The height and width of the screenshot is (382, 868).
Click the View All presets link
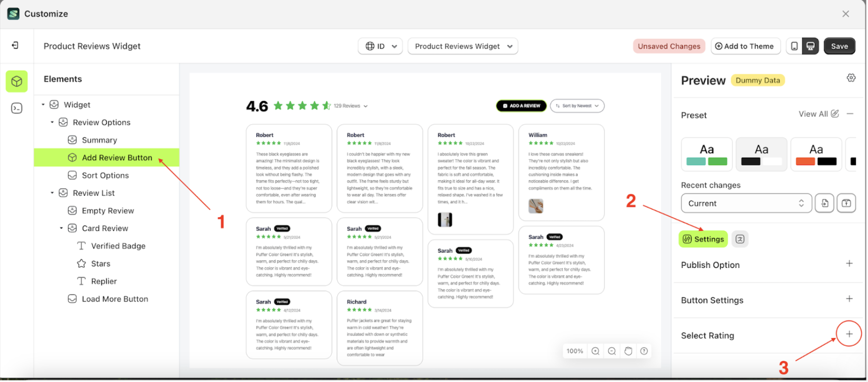813,114
